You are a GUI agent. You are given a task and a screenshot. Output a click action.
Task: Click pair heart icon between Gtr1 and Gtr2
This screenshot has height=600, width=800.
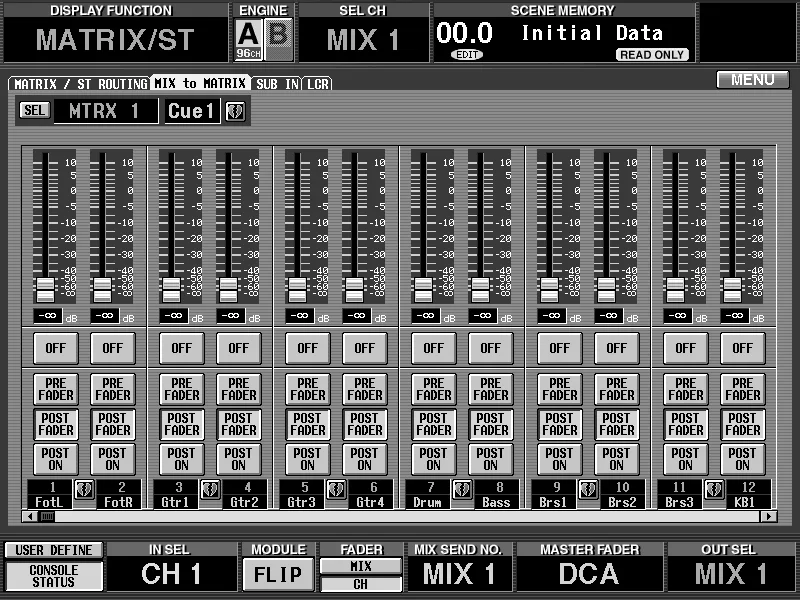point(210,490)
